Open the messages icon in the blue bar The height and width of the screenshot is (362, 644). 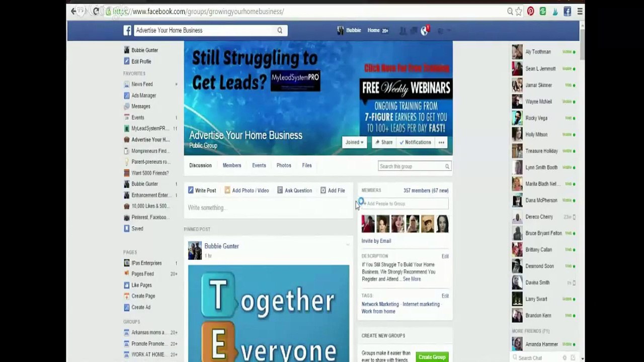(x=414, y=31)
